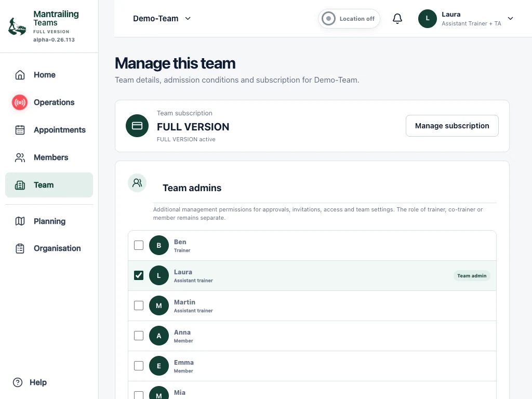Check Ben's team admin checkbox
The width and height of the screenshot is (532, 399).
(x=139, y=245)
